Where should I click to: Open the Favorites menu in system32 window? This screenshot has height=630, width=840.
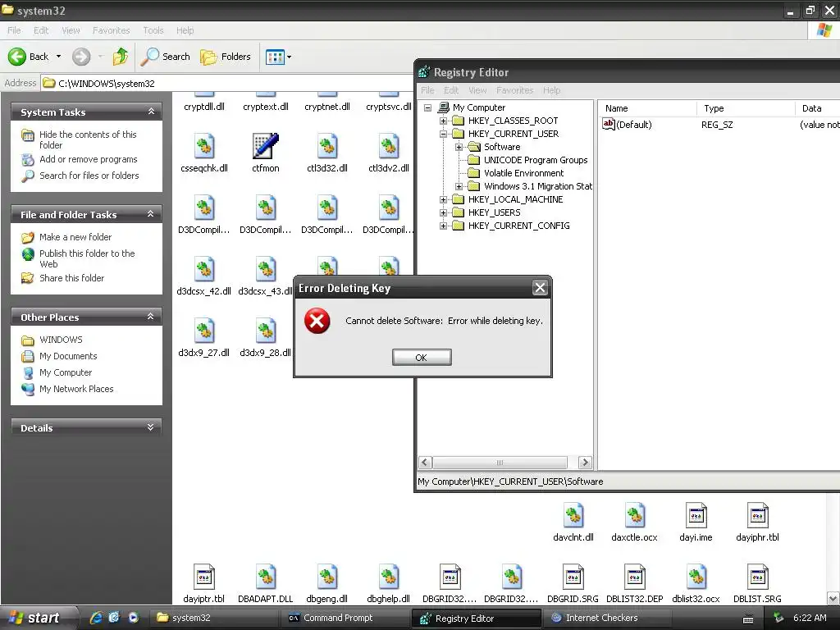pyautogui.click(x=112, y=30)
